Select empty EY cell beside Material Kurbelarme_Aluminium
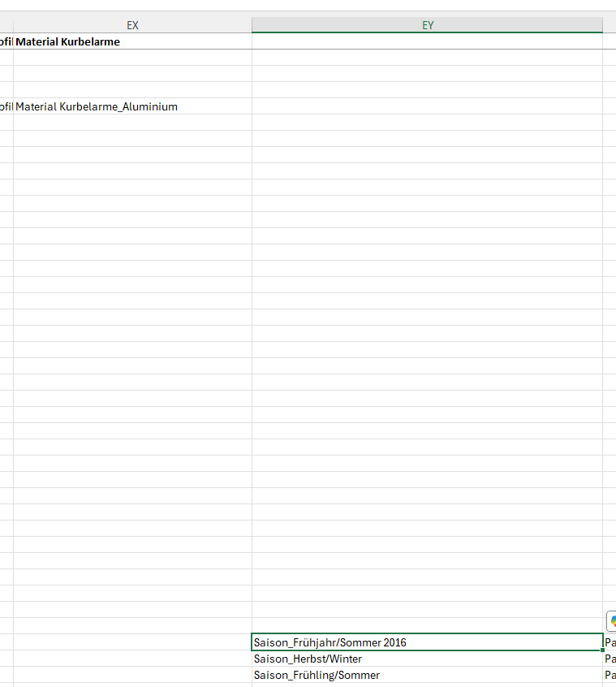Screen dimensions: 616x687 427,106
